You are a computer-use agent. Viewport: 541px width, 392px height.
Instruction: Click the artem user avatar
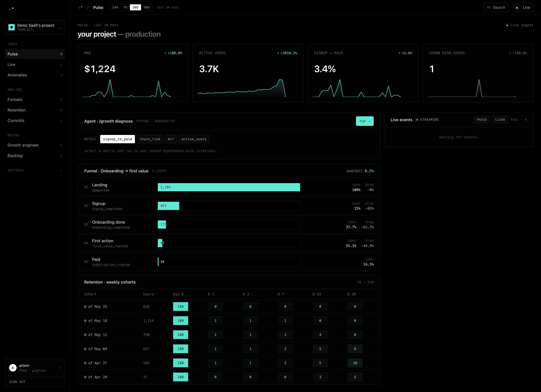click(13, 368)
